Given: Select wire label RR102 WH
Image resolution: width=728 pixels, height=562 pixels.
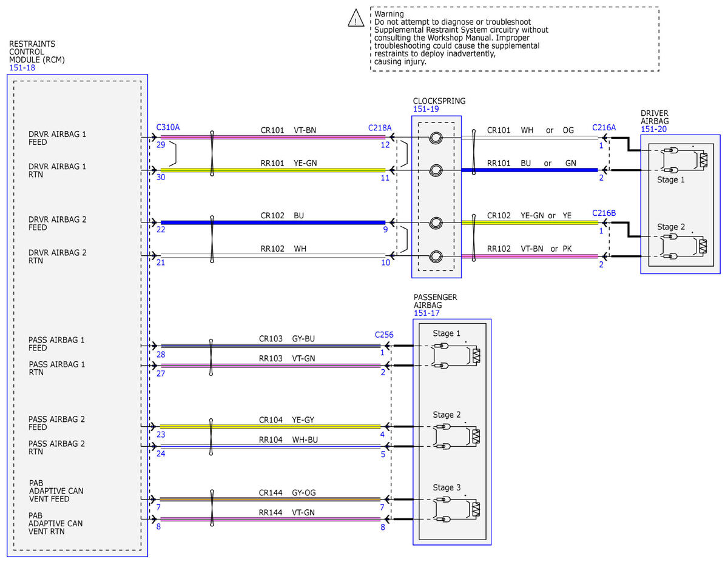Looking at the screenshot, I should click(x=283, y=248).
